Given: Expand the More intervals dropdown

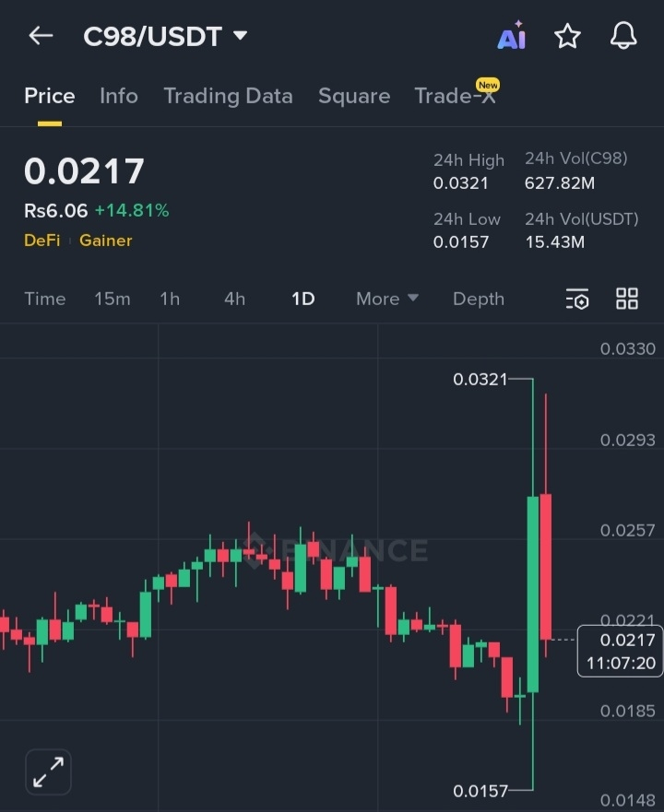Looking at the screenshot, I should pos(387,299).
